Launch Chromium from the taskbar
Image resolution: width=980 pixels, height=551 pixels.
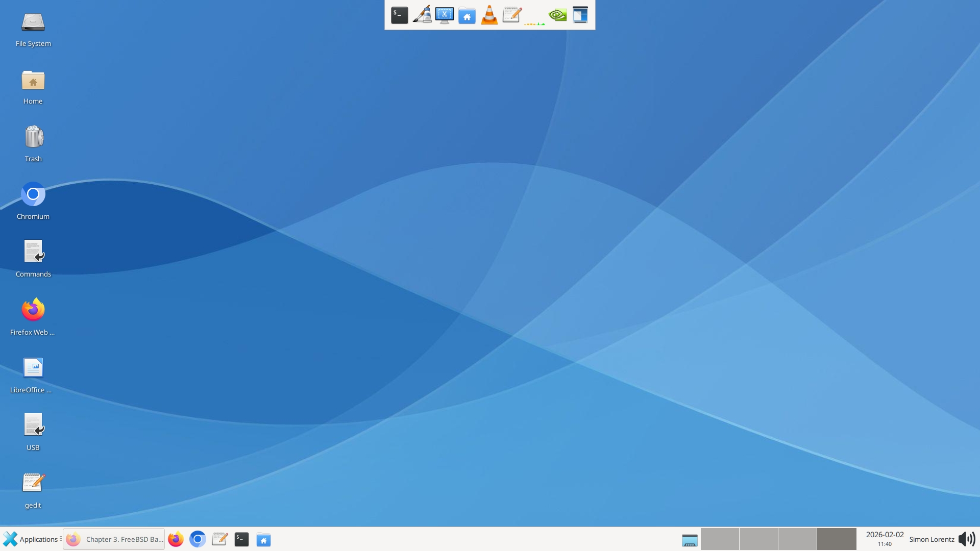(198, 539)
